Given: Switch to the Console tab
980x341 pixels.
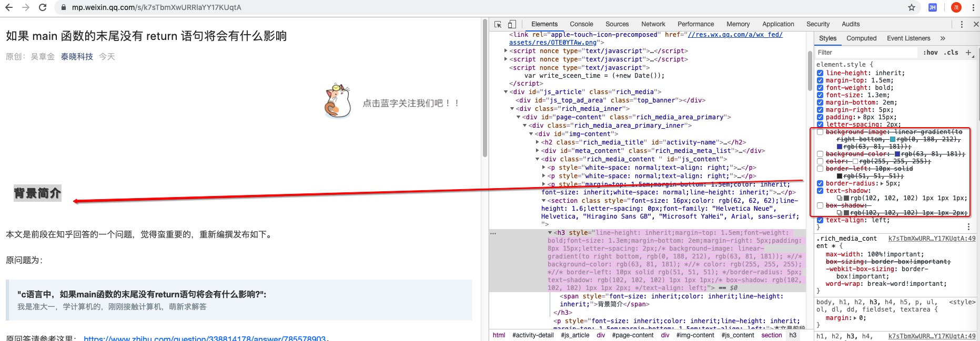Looking at the screenshot, I should [581, 24].
